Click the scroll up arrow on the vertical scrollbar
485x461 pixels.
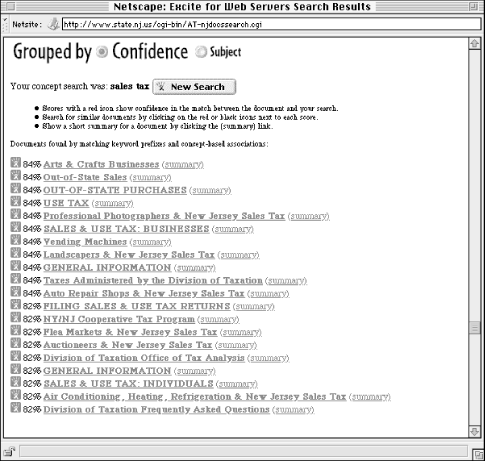click(x=474, y=44)
